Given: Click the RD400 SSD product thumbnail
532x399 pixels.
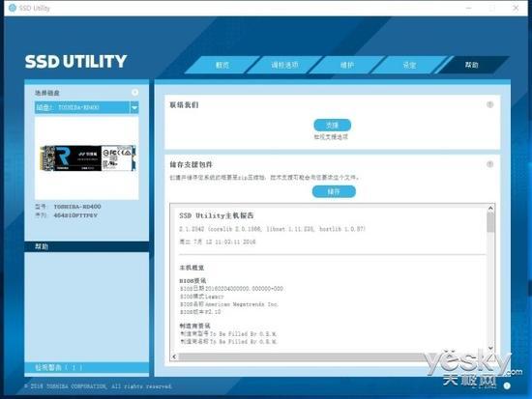Looking at the screenshot, I should click(88, 158).
